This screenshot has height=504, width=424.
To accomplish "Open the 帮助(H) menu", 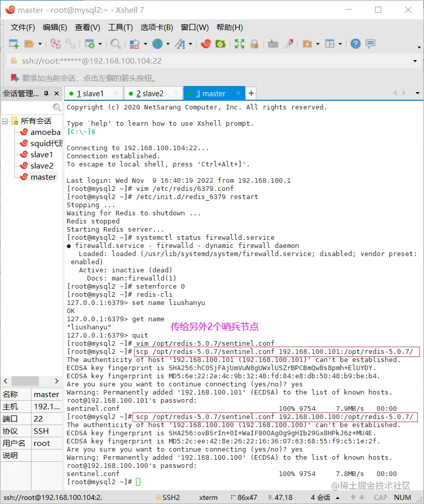I will click(x=230, y=27).
